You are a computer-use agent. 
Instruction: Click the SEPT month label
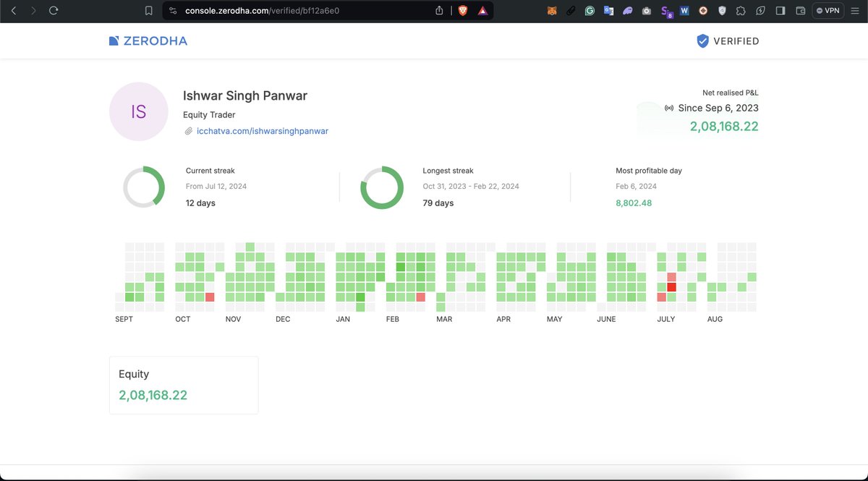(x=124, y=319)
